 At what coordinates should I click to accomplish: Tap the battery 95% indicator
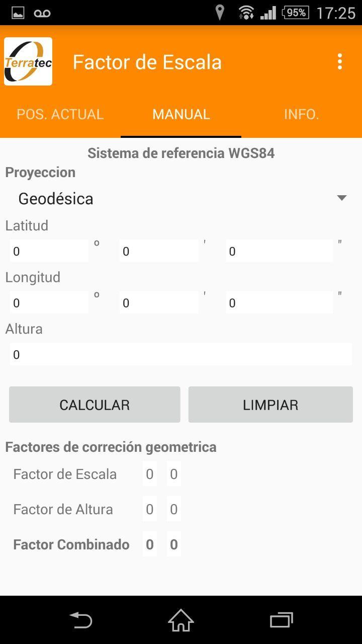tap(296, 13)
